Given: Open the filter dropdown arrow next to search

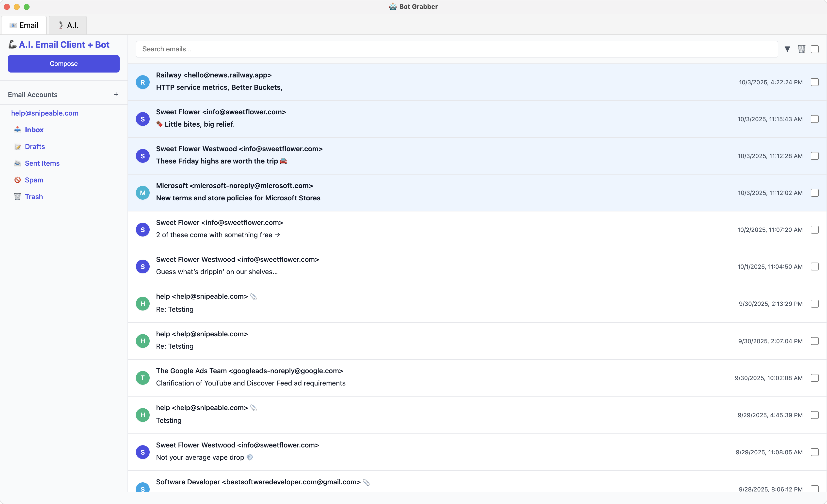Looking at the screenshot, I should tap(787, 49).
